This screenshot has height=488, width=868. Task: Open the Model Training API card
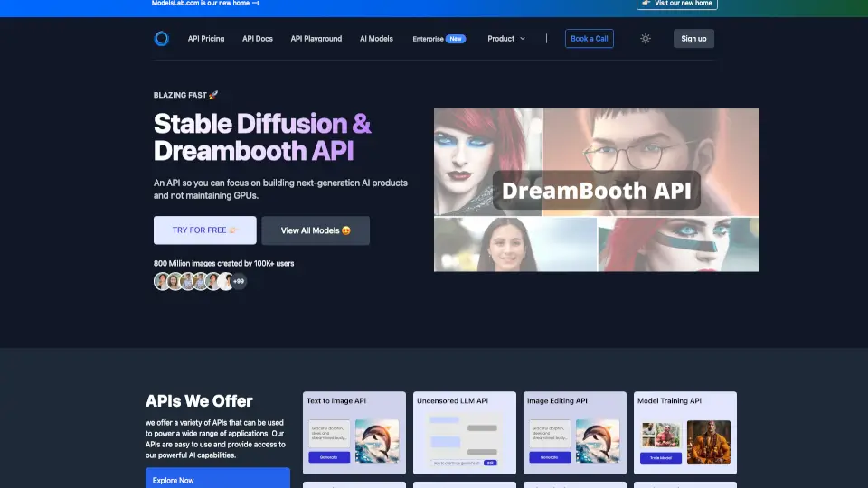tap(684, 433)
